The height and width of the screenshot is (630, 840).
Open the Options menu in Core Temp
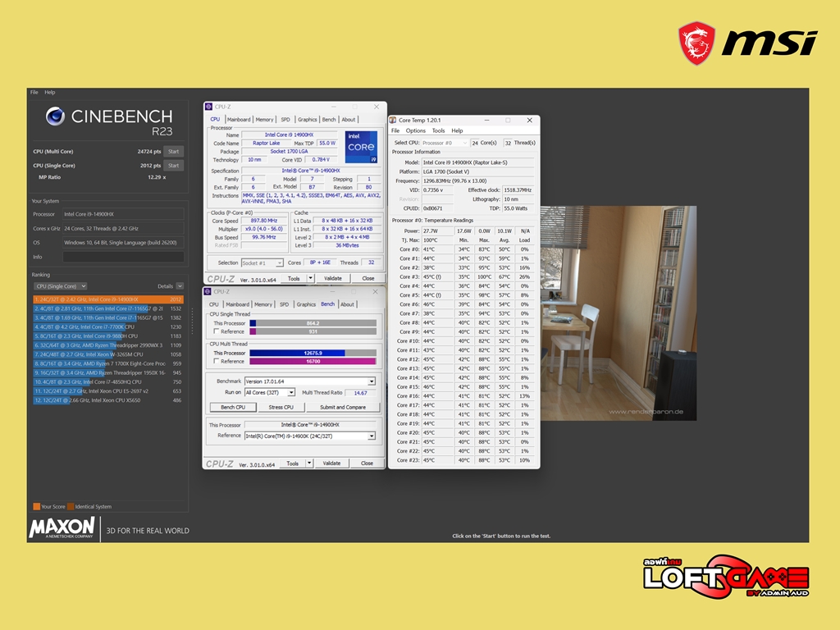pyautogui.click(x=415, y=130)
